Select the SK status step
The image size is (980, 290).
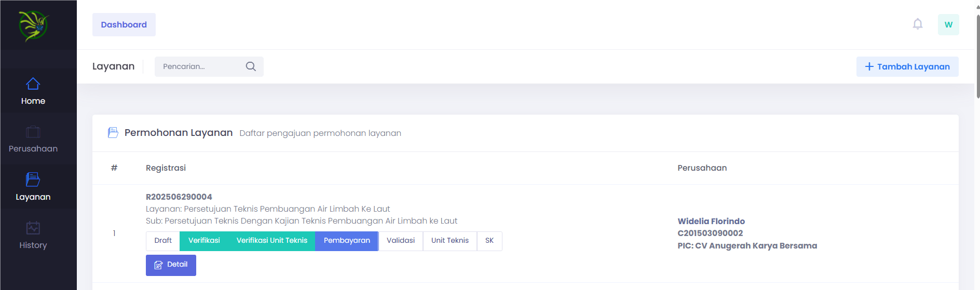pyautogui.click(x=489, y=241)
